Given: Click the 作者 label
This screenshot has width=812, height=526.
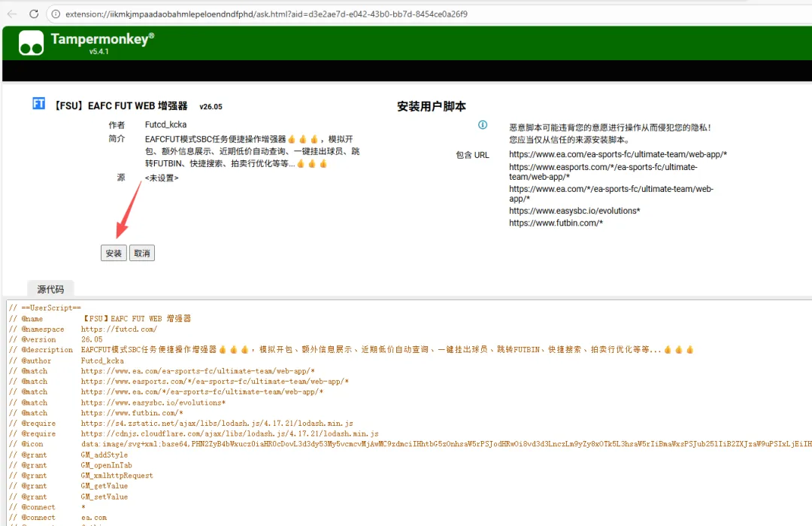Looking at the screenshot, I should click(x=117, y=125).
